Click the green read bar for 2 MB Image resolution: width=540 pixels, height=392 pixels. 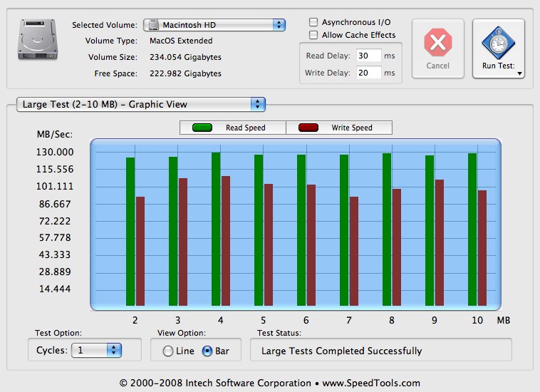click(x=130, y=232)
